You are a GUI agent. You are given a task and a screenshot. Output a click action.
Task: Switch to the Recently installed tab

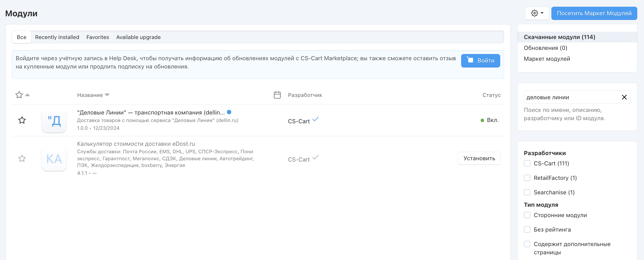tap(57, 37)
